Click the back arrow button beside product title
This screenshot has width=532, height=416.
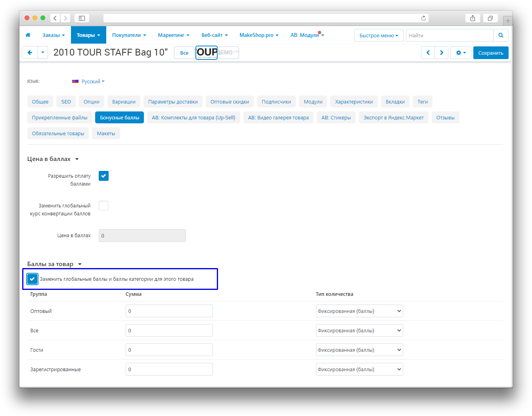(x=30, y=53)
